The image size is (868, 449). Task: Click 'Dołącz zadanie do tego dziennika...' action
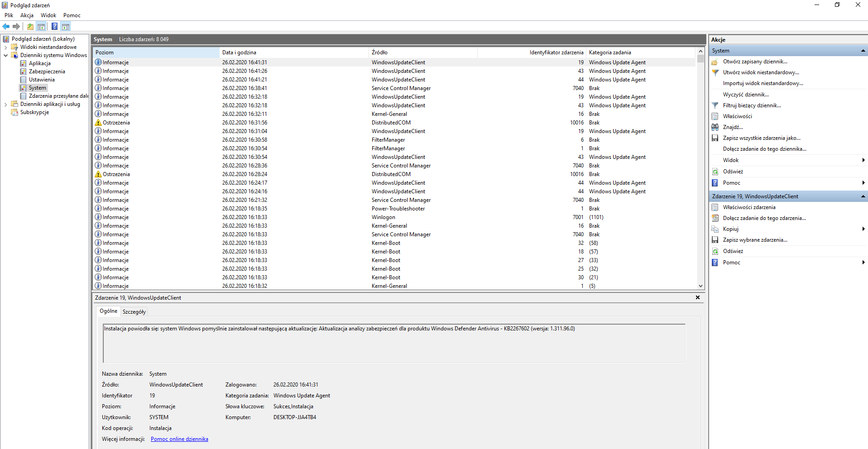[764, 149]
